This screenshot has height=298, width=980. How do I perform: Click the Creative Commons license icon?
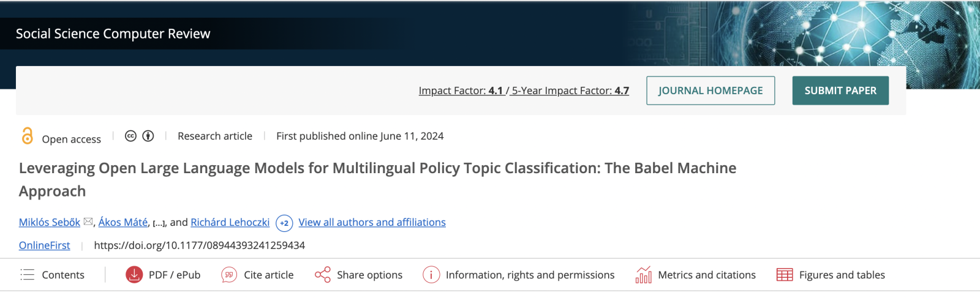[x=130, y=136]
